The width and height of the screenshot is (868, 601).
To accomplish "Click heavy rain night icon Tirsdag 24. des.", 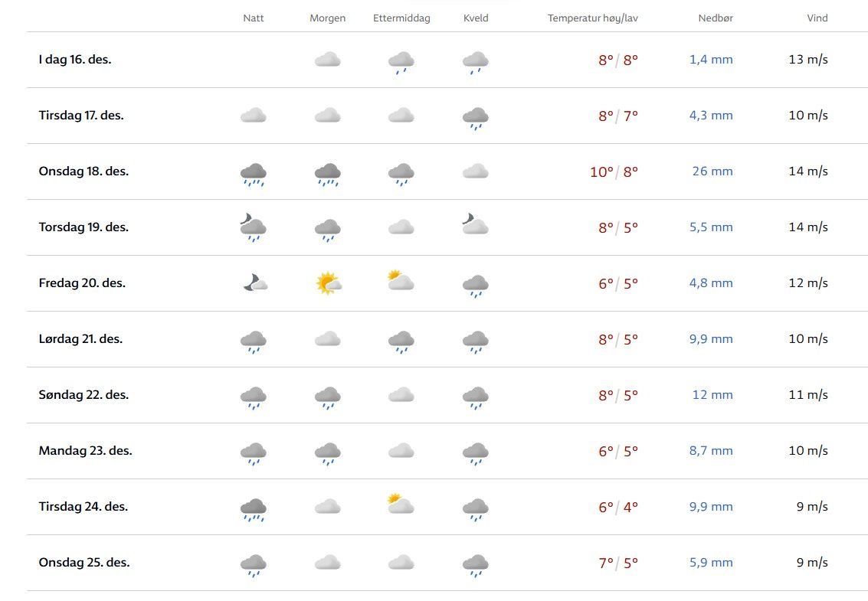I will click(253, 509).
